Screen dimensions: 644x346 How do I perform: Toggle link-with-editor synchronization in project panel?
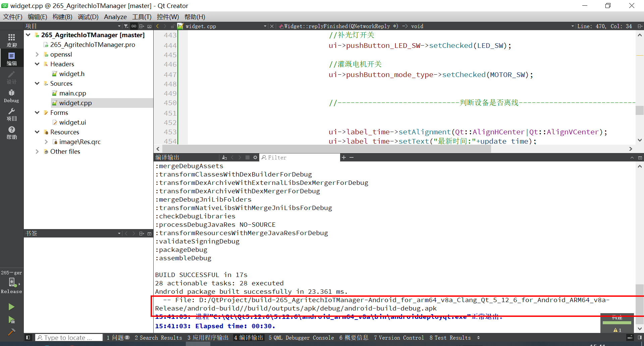[x=134, y=26]
